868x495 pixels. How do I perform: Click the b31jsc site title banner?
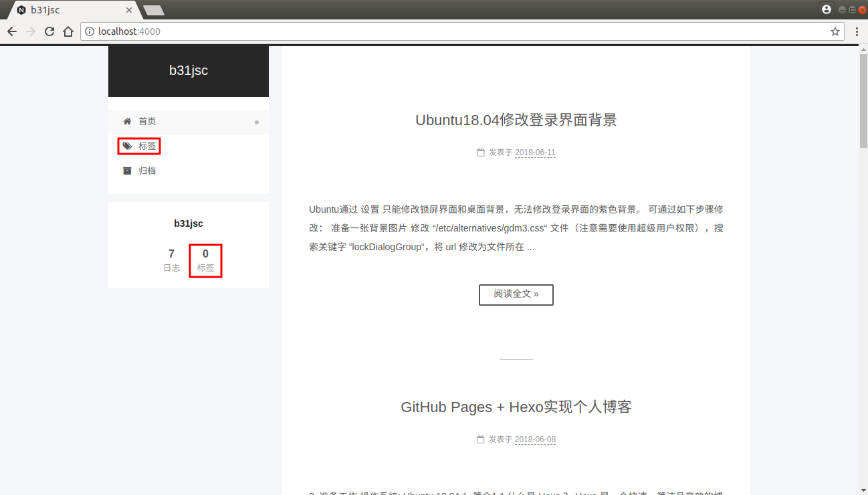[x=189, y=71]
